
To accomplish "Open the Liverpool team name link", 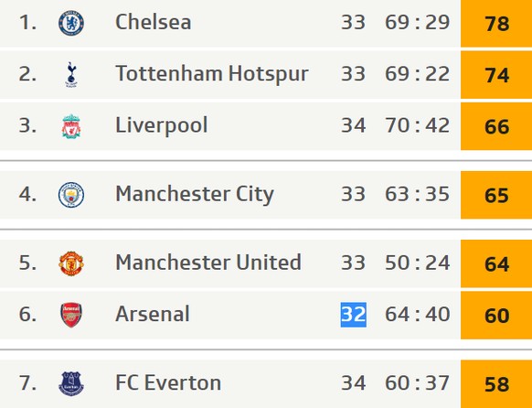I will point(162,126).
